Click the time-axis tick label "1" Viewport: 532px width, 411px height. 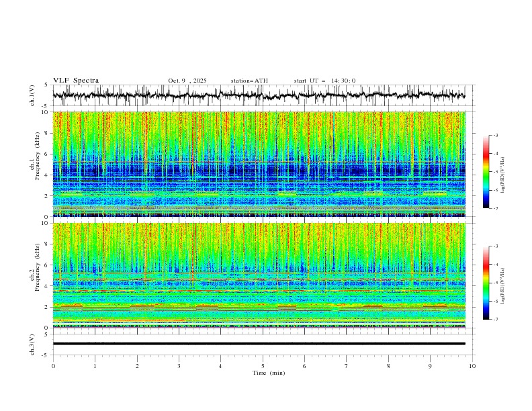coord(95,366)
